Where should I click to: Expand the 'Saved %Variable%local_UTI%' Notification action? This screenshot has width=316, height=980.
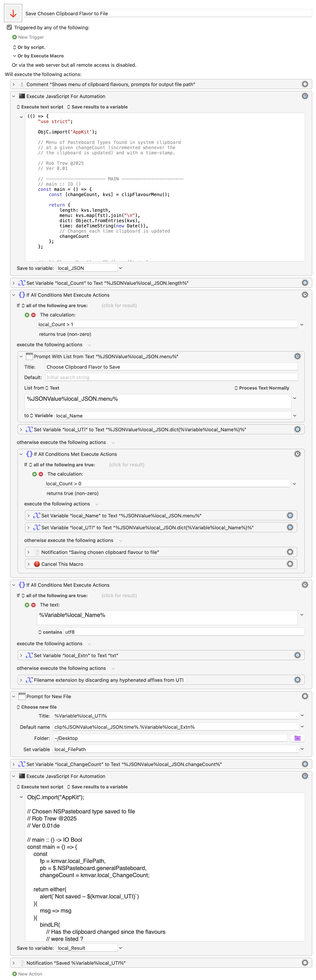tap(14, 963)
